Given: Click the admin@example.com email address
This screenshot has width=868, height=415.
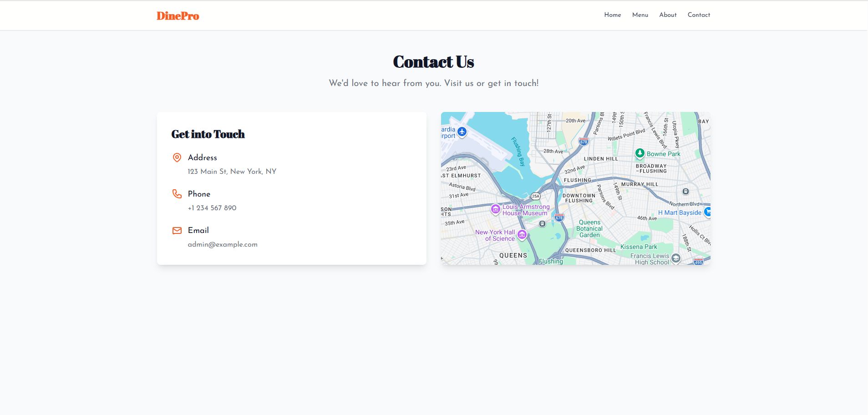Looking at the screenshot, I should [223, 244].
